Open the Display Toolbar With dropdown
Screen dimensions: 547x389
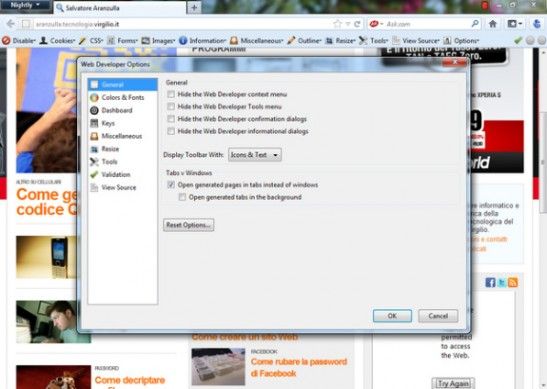click(x=255, y=155)
